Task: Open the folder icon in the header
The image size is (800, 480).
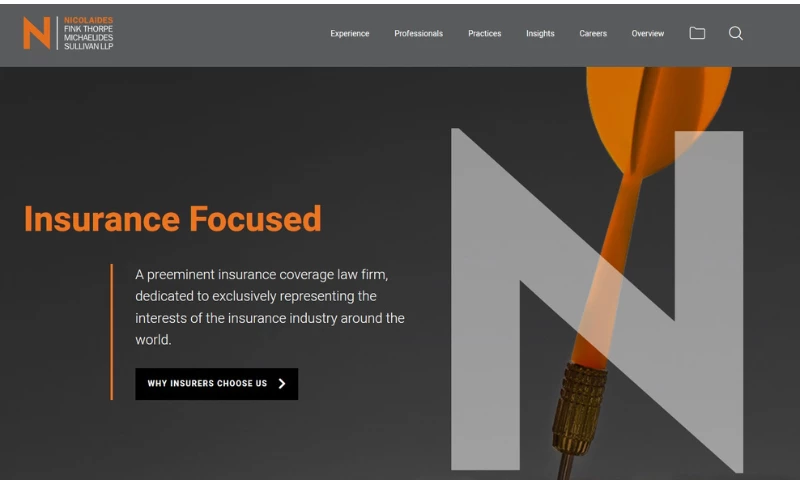Action: 697,33
